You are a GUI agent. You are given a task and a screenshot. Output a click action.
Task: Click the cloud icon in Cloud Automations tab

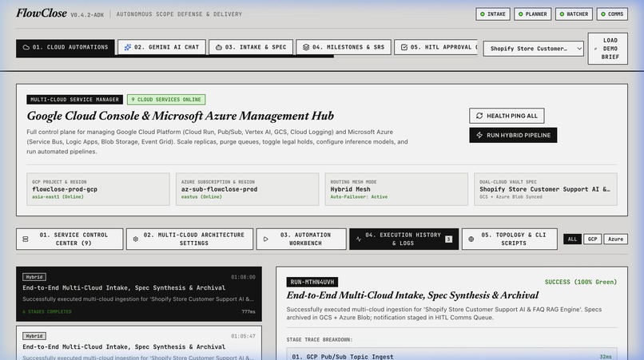(x=26, y=48)
